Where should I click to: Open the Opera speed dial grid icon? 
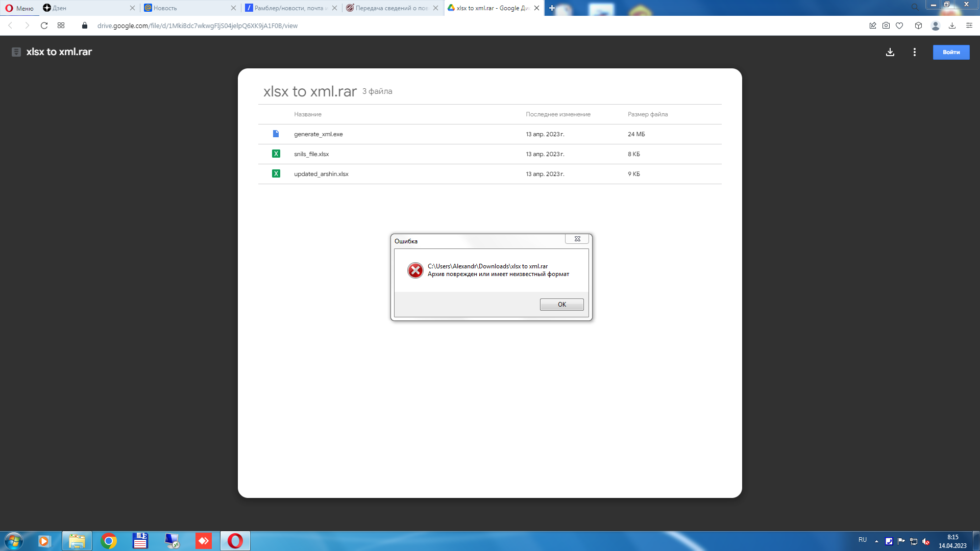(x=61, y=26)
